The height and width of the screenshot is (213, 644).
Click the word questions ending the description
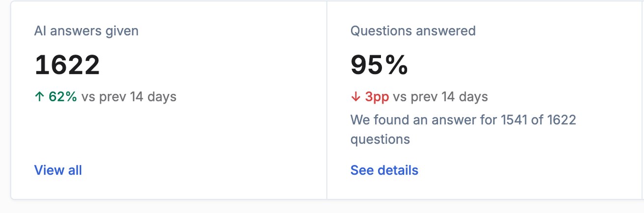380,139
